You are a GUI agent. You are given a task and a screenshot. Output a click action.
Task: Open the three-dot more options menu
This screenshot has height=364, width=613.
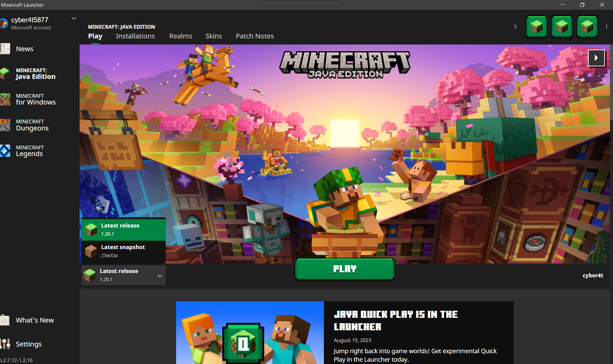tap(606, 27)
